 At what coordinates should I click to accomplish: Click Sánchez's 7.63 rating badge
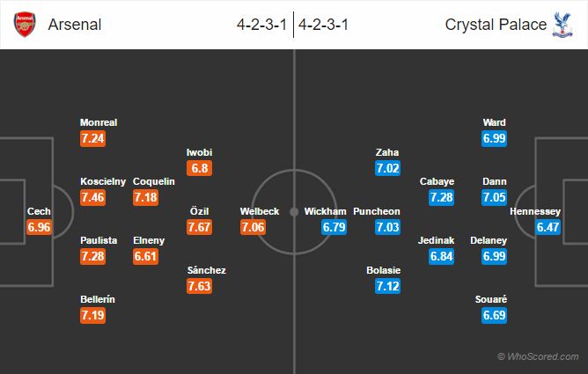199,285
